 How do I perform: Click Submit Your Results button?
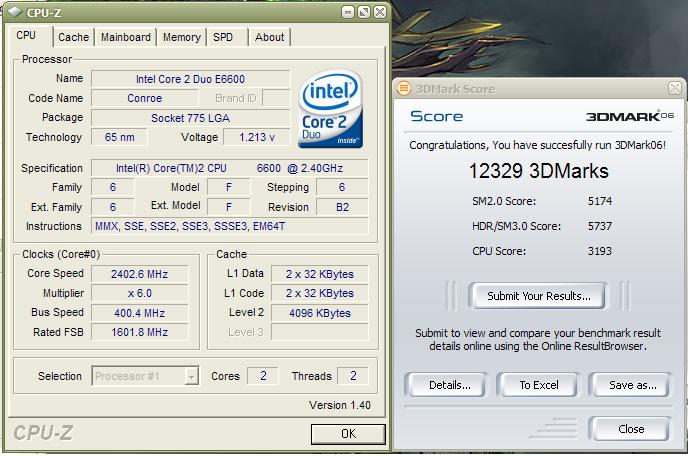point(539,296)
